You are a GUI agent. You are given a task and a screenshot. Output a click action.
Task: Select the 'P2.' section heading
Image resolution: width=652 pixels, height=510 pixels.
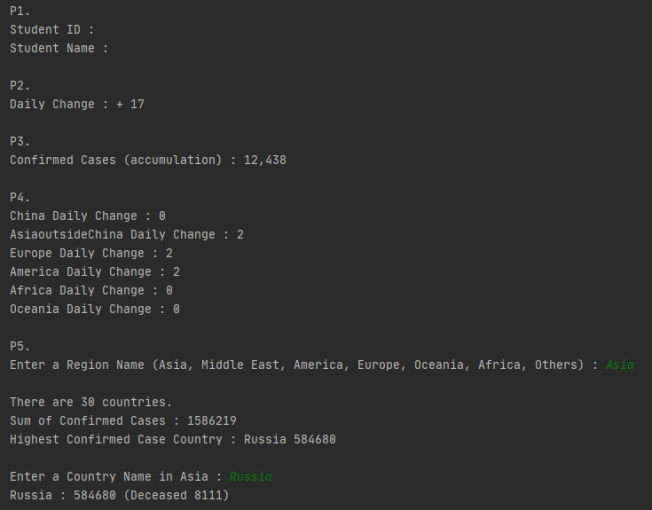(x=20, y=85)
